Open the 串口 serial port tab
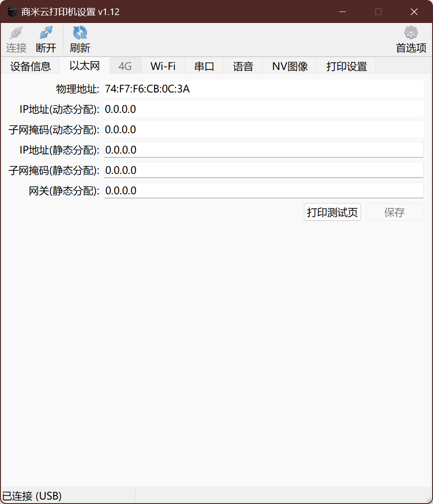Viewport: 433px width, 504px height. click(204, 66)
